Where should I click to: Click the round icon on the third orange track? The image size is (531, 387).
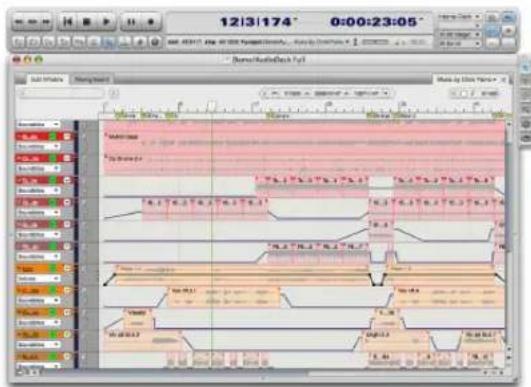click(67, 313)
